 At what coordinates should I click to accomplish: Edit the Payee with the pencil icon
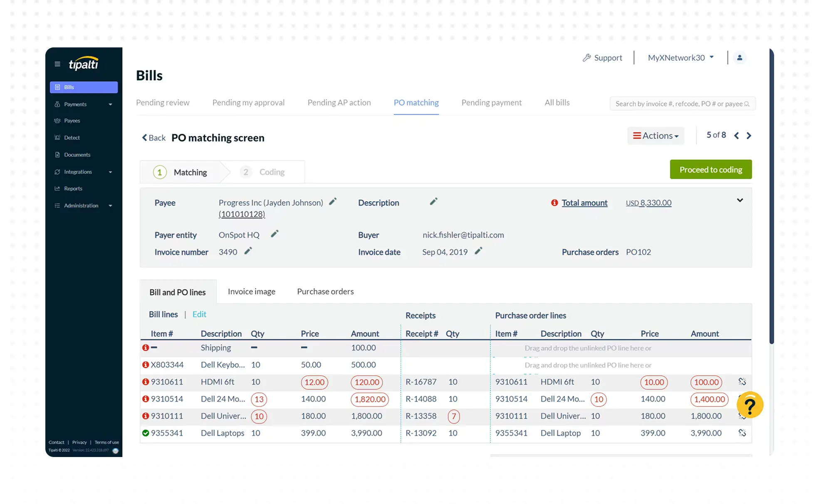pos(332,202)
